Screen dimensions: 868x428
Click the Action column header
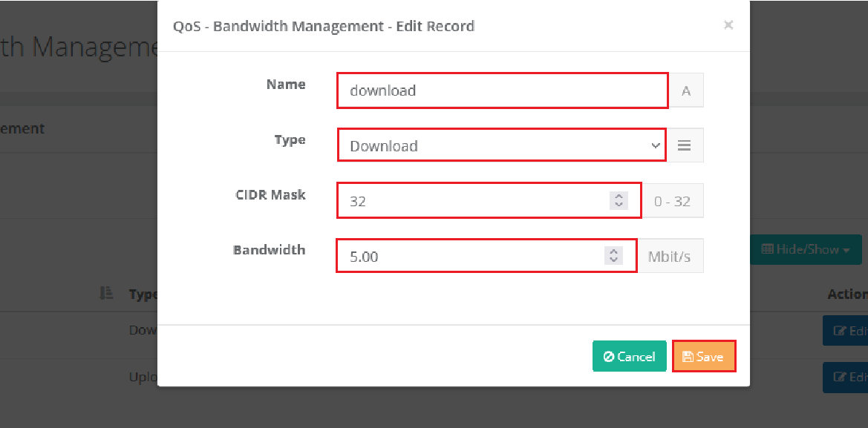coord(847,294)
